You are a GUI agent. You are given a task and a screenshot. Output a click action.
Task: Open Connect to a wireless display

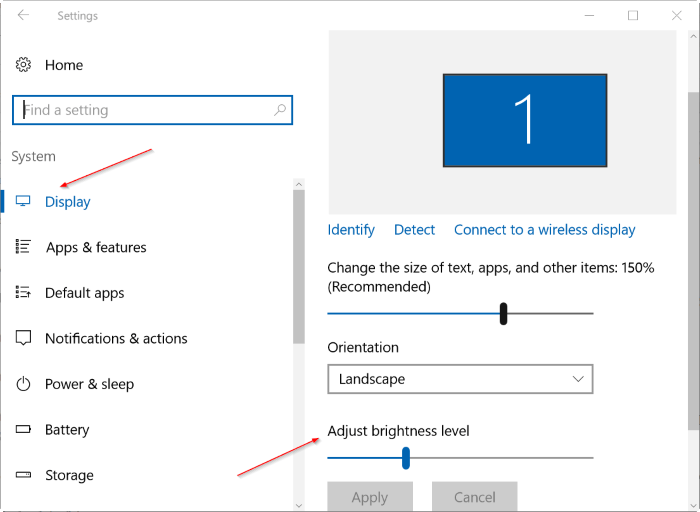tap(544, 230)
